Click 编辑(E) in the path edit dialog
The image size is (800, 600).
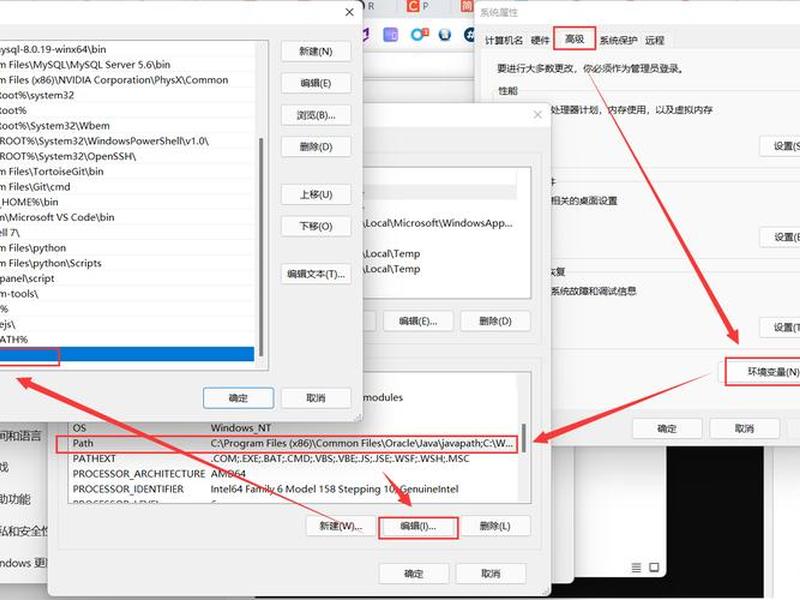coord(316,83)
